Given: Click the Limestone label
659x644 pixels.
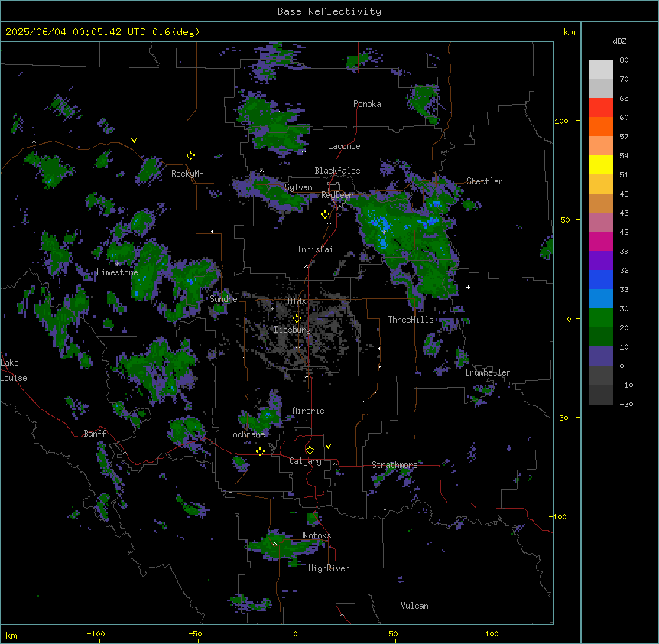Looking at the screenshot, I should click(x=117, y=272).
